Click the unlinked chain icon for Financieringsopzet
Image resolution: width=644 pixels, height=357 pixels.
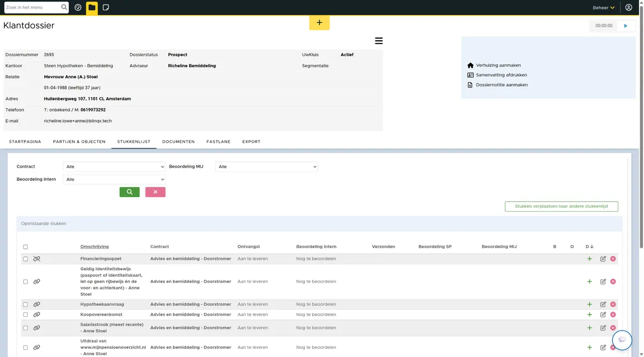pyautogui.click(x=36, y=259)
